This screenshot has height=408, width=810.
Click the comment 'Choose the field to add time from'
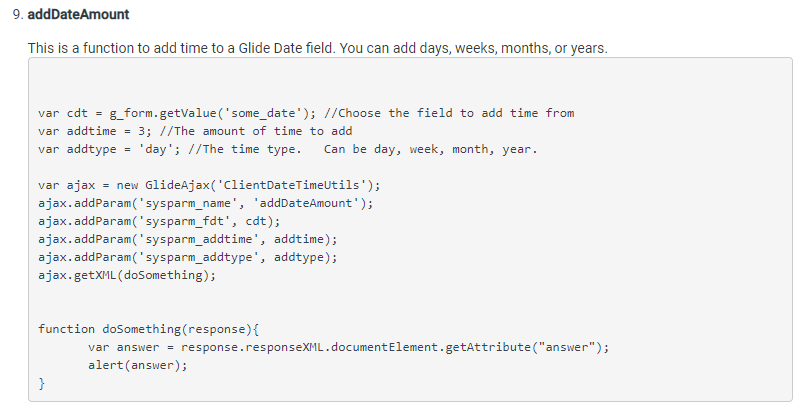click(449, 113)
